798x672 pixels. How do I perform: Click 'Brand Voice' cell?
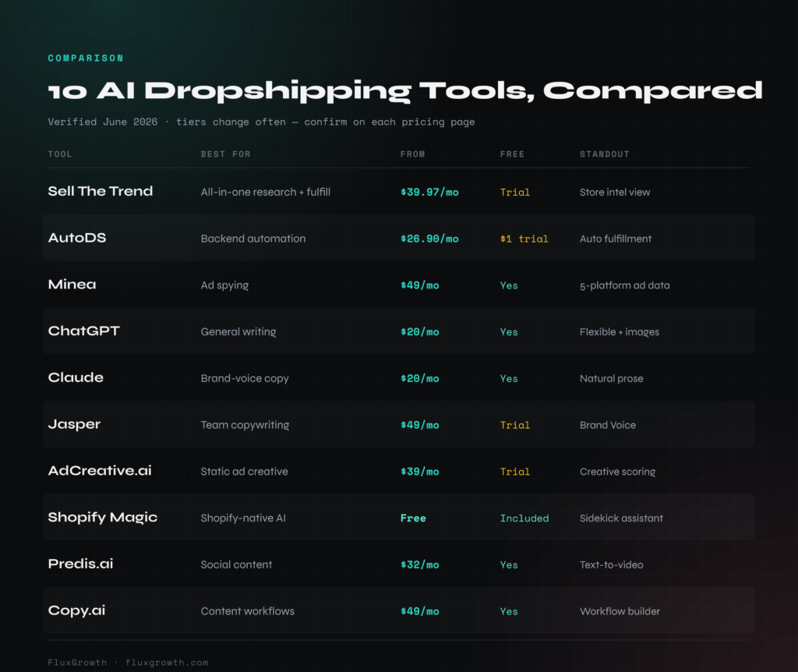tap(608, 425)
